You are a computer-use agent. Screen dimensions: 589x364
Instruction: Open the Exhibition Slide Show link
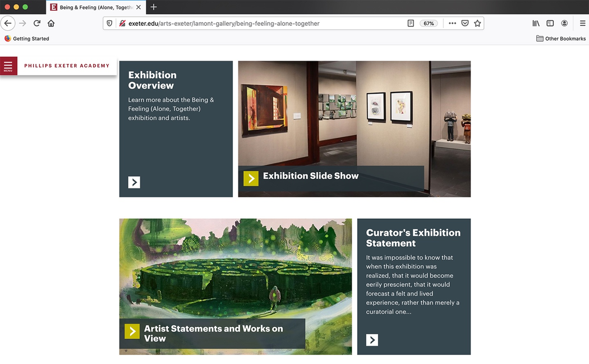coord(310,176)
